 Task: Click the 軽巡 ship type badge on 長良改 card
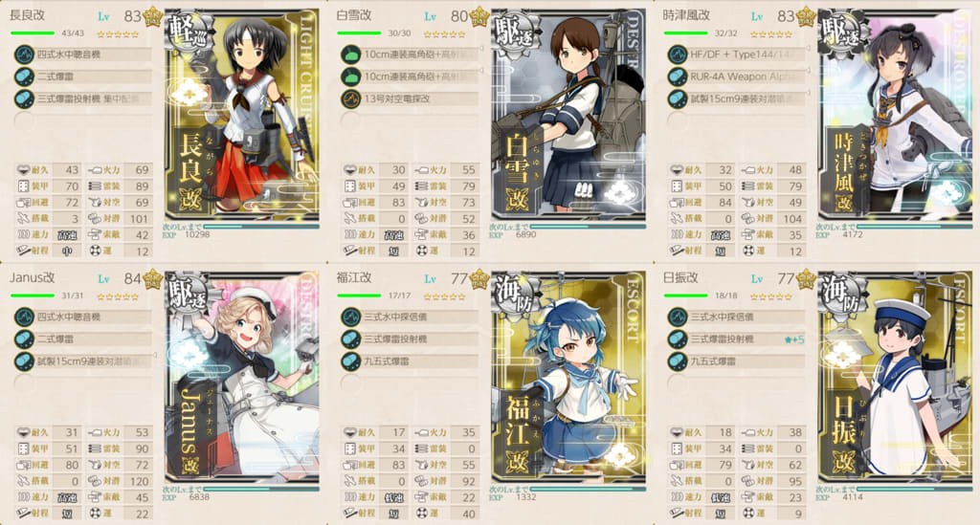pos(188,30)
